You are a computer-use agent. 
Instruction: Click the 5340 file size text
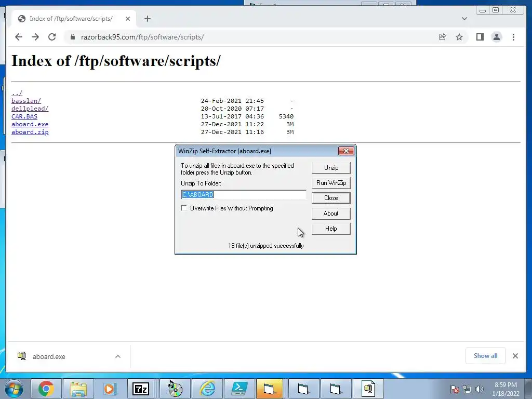click(286, 116)
